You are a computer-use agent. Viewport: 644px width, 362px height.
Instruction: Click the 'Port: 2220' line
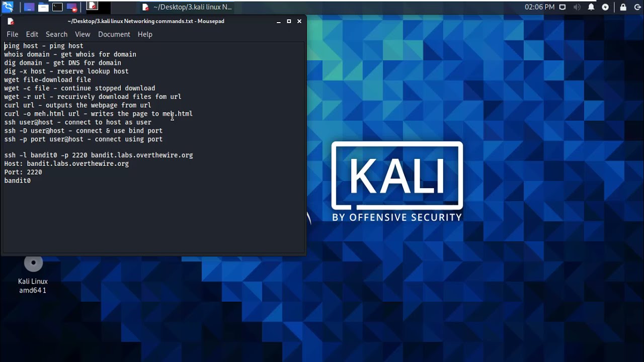point(23,172)
